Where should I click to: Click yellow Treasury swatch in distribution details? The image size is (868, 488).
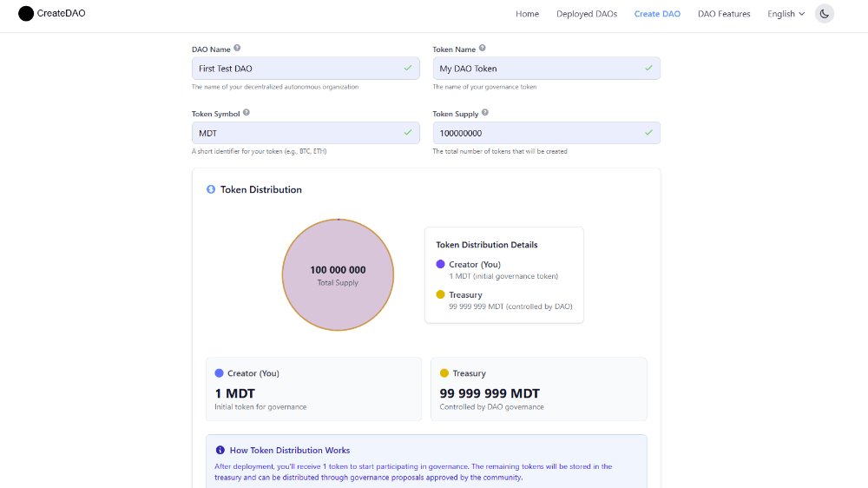(x=441, y=294)
